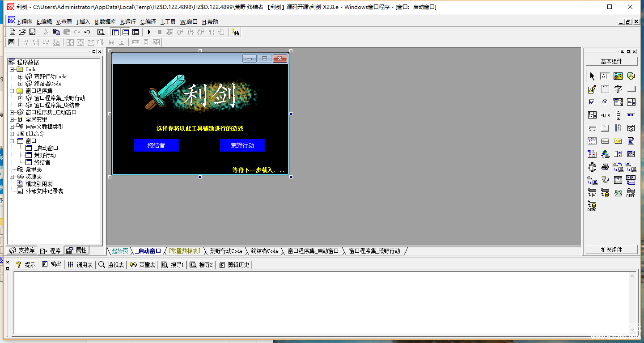Select 荒野行动 window in tree
The height and width of the screenshot is (343, 644).
pos(45,155)
